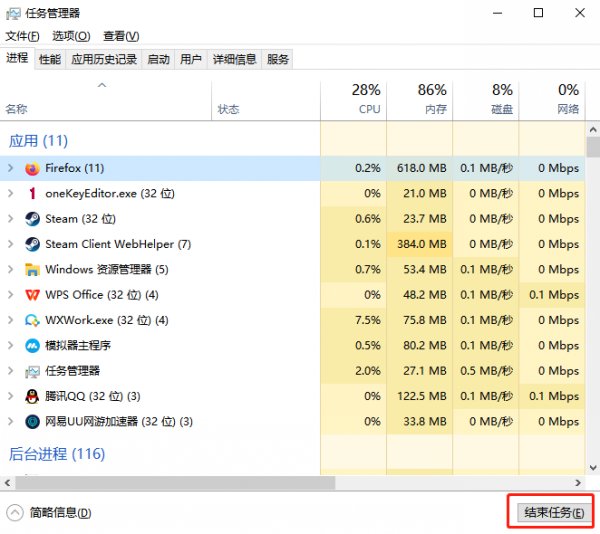Click the 简略信息 circular arrow icon

point(15,513)
